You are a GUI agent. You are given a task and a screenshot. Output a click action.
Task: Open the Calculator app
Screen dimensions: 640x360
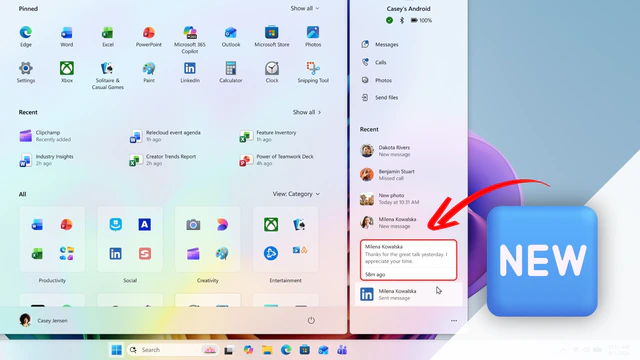pos(231,72)
